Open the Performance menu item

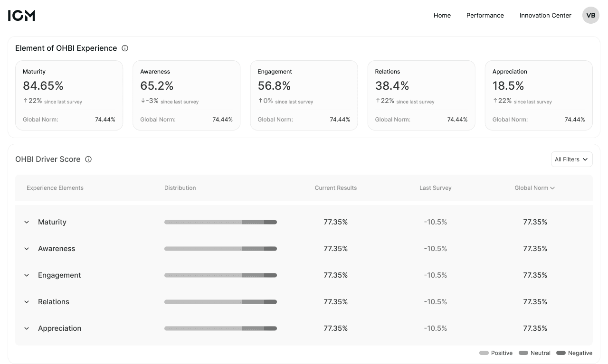[x=485, y=15]
